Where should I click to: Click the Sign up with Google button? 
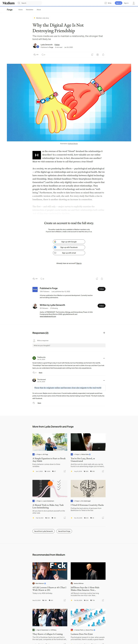click(69, 242)
